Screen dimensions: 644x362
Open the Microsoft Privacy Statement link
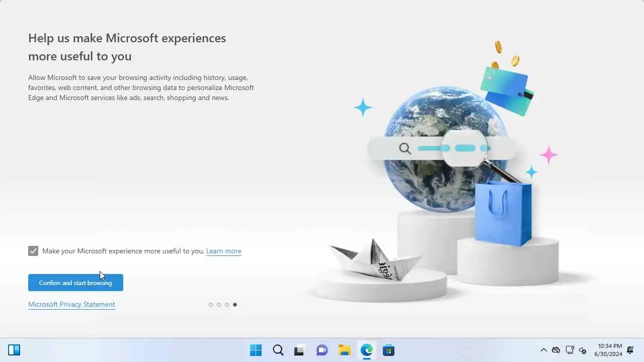pos(71,304)
